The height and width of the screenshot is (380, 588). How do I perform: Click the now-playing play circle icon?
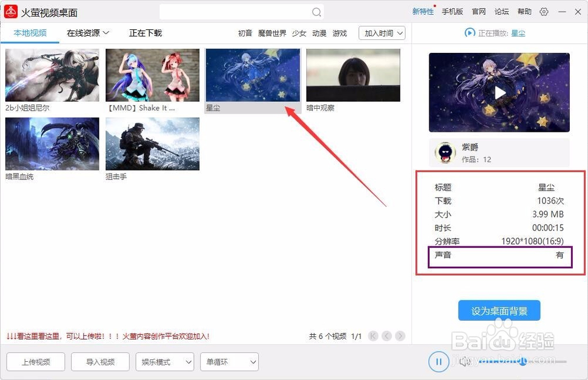[x=469, y=33]
